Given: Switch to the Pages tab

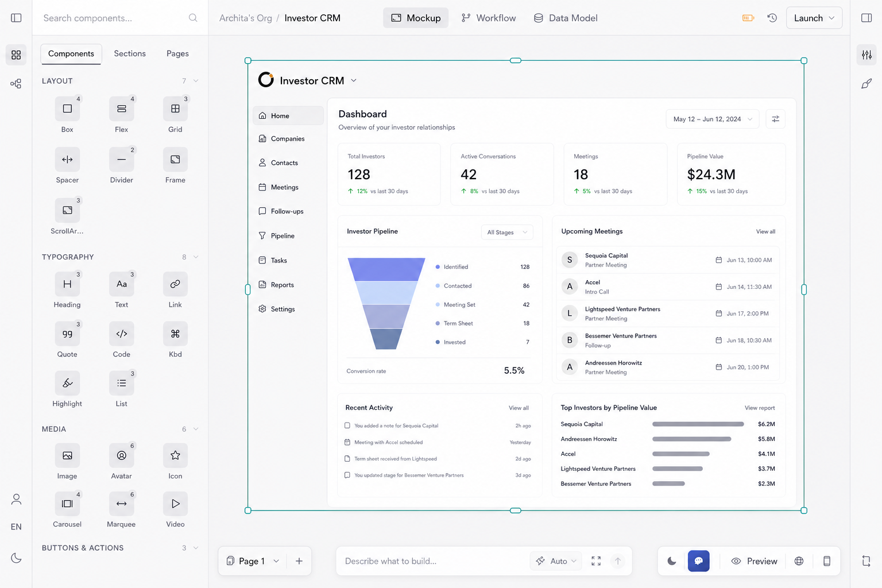Looking at the screenshot, I should tap(177, 53).
